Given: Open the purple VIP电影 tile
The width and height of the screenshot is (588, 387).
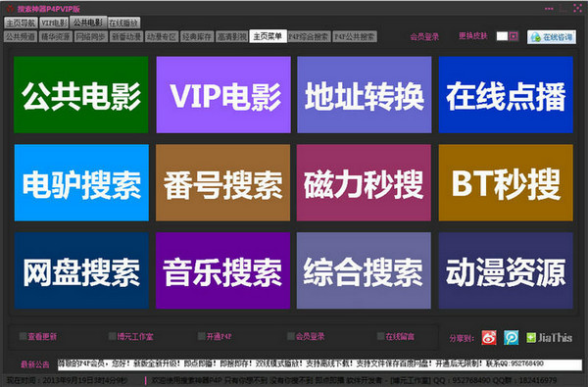Looking at the screenshot, I should [x=223, y=94].
